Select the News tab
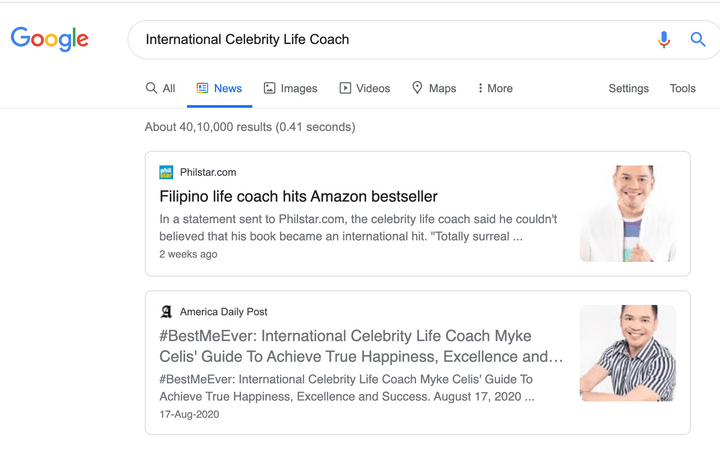This screenshot has width=720, height=449. click(x=219, y=88)
